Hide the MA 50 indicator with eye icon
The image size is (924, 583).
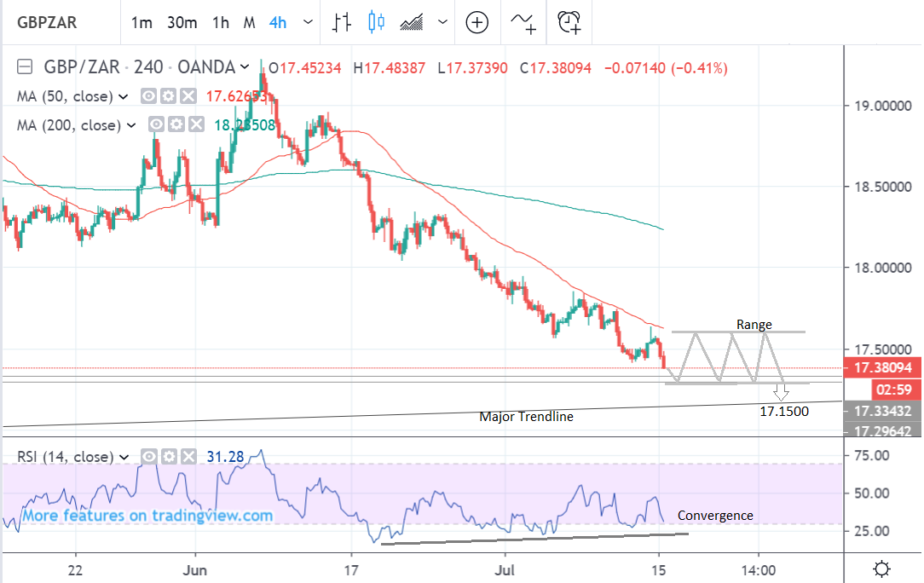pos(149,96)
